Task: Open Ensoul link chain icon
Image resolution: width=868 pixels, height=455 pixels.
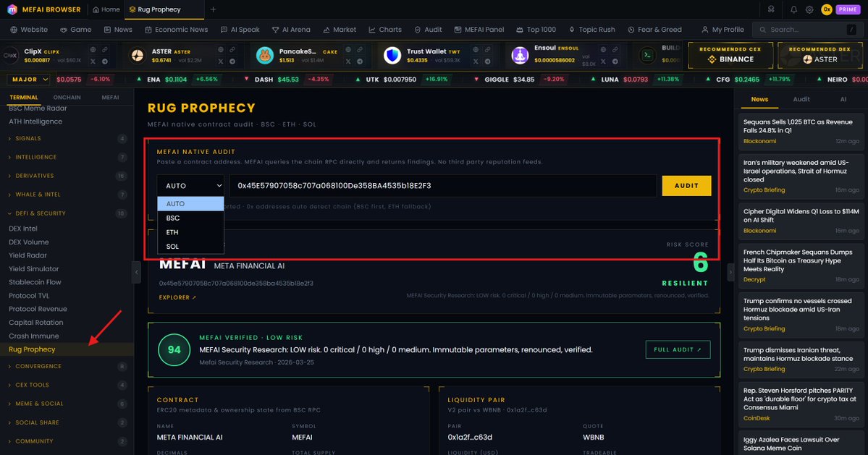Action: pos(615,50)
